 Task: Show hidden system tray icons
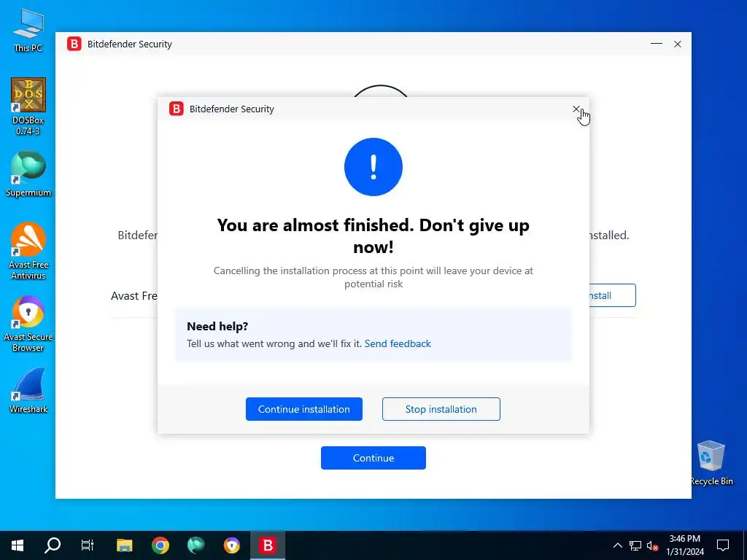[617, 545]
